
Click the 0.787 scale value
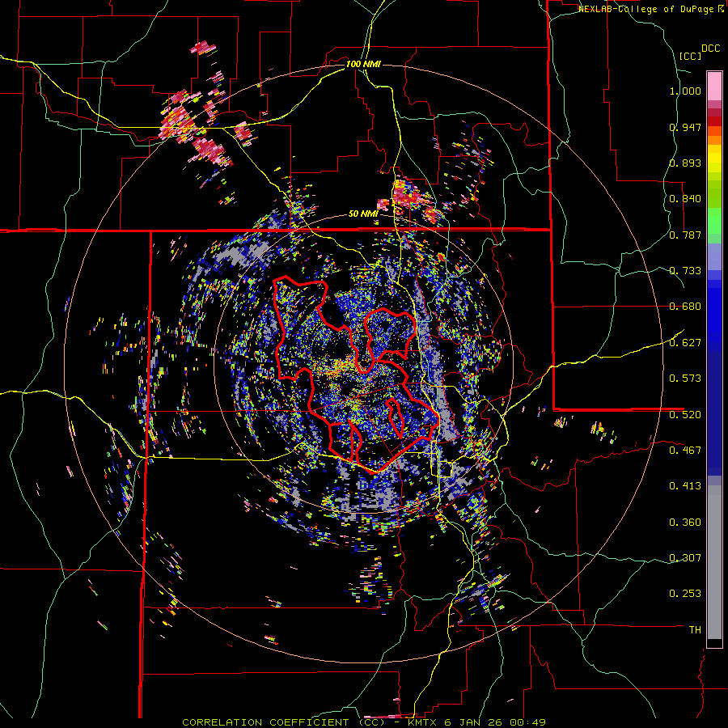click(685, 235)
